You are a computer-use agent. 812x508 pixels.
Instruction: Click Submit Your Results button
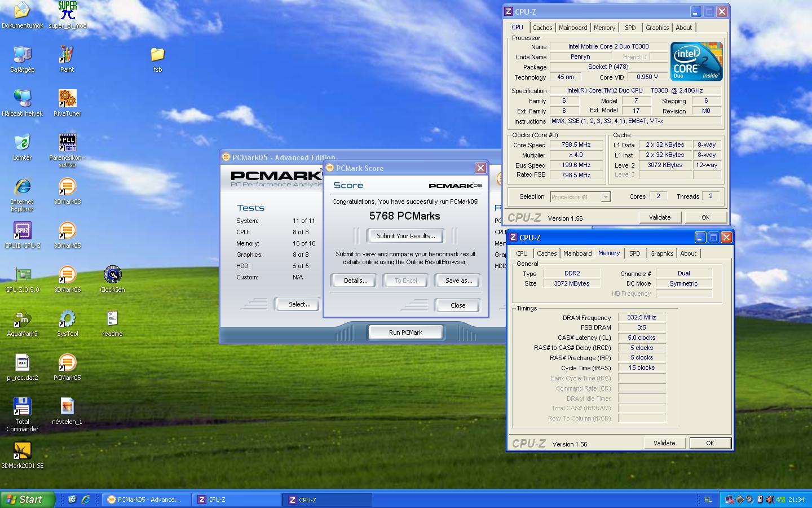[405, 236]
